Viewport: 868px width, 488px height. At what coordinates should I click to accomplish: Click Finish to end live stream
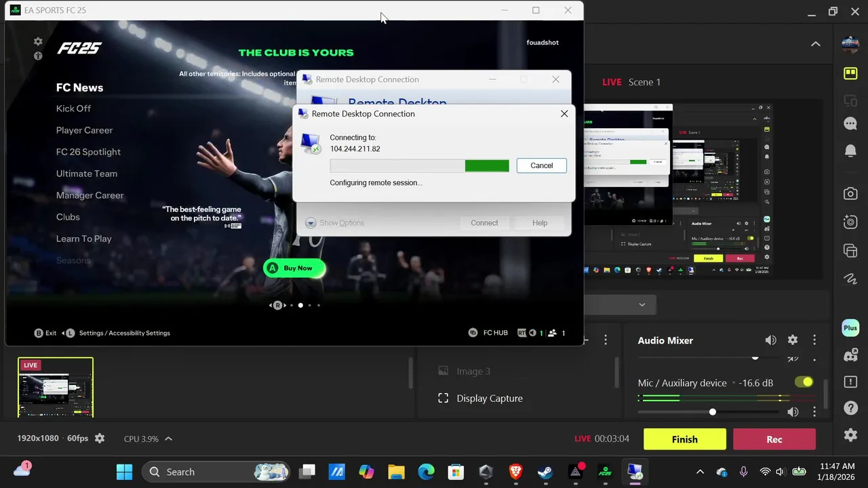pyautogui.click(x=685, y=439)
